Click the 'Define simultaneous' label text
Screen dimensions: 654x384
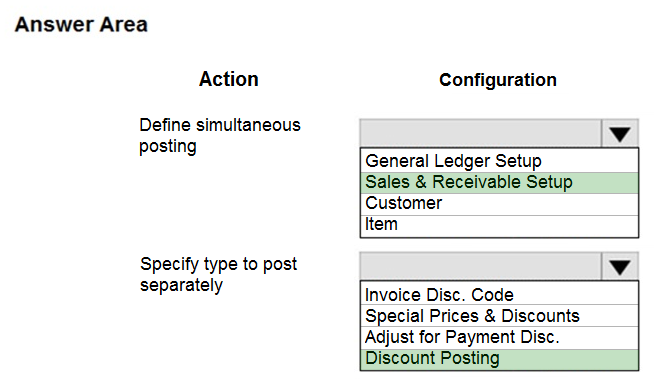tap(220, 125)
